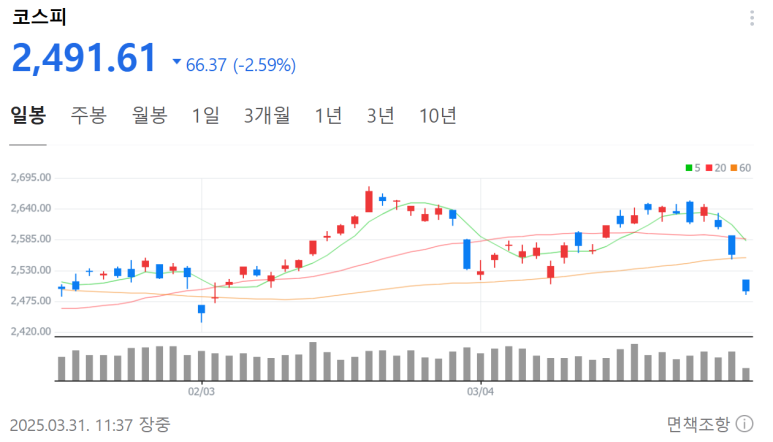Click the 2,530.00 axis label

pyautogui.click(x=31, y=270)
